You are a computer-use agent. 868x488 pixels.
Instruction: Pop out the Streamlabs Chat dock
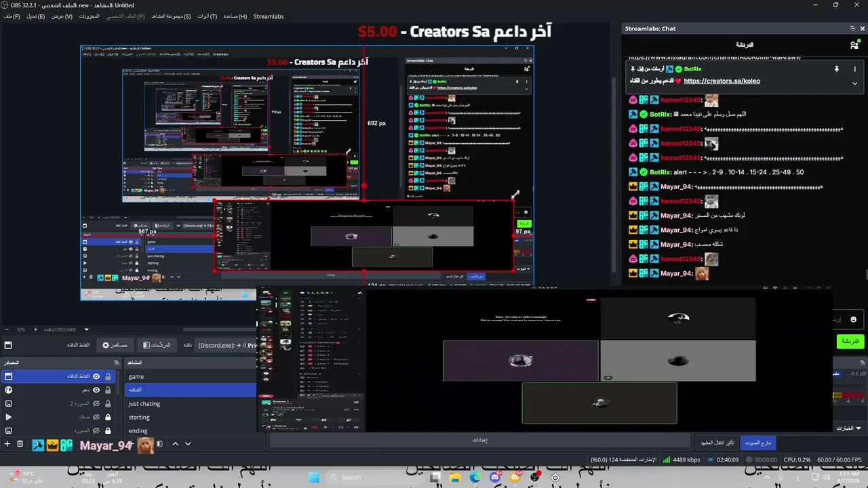(852, 28)
